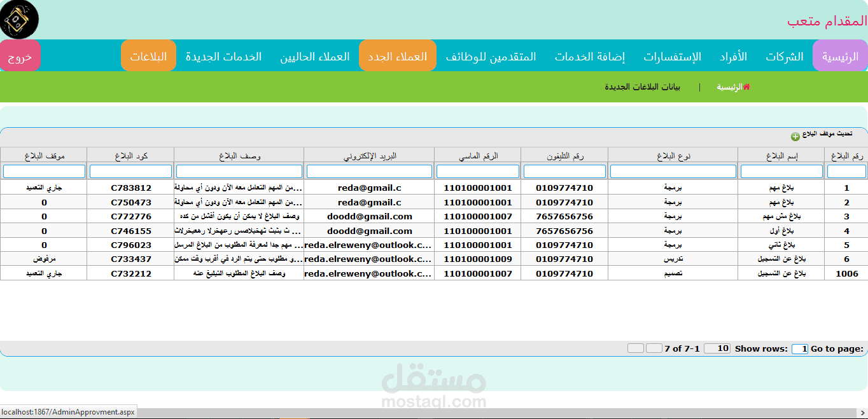Sort by the موقف البلاغ column header
868x419 pixels.
tap(44, 155)
